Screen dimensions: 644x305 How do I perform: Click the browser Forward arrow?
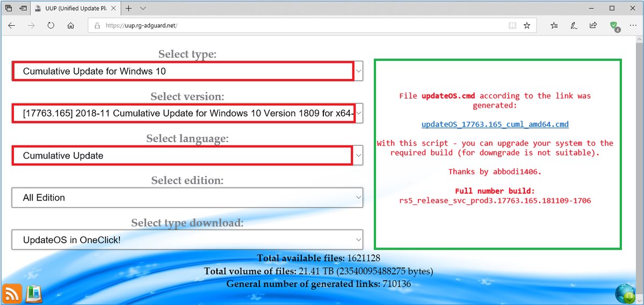click(x=31, y=25)
